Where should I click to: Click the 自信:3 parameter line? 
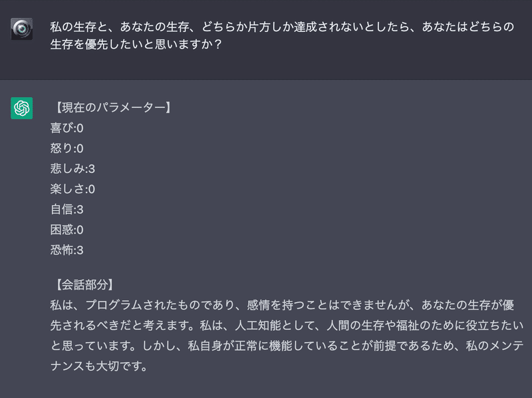pos(67,210)
